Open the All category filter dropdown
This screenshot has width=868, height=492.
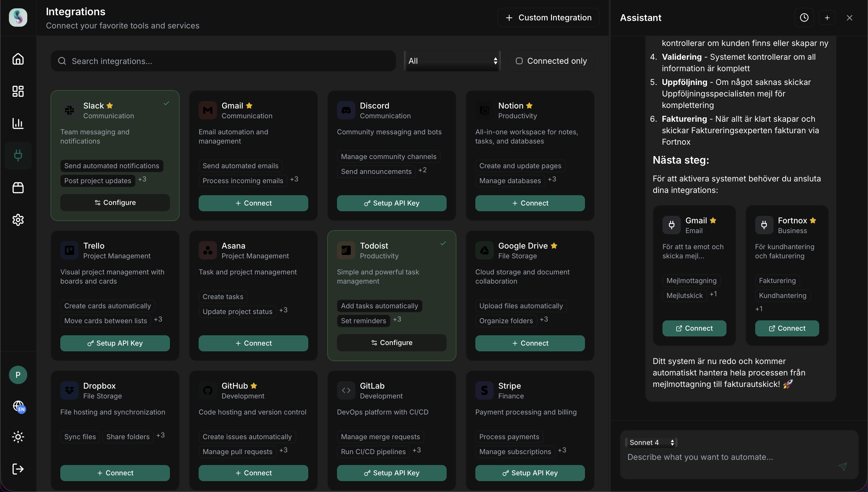click(452, 61)
